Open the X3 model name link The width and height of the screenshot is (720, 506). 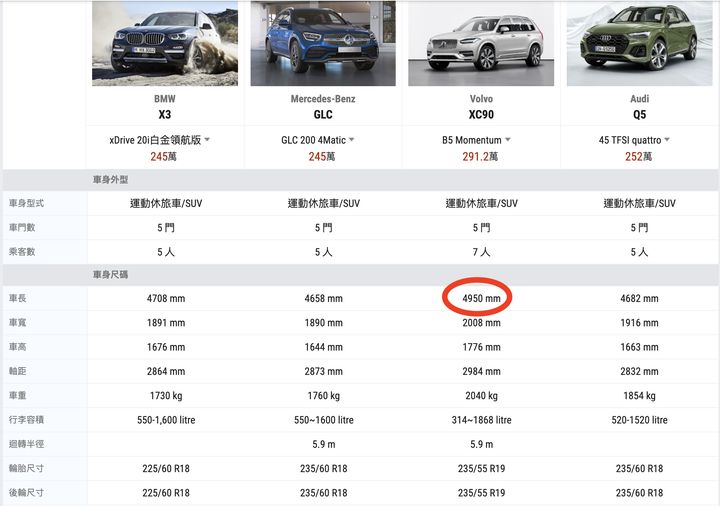coord(165,114)
